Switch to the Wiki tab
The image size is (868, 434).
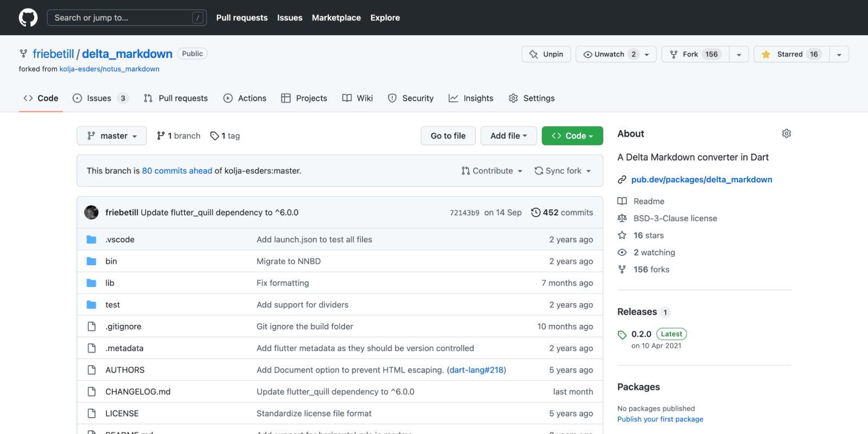click(x=358, y=98)
